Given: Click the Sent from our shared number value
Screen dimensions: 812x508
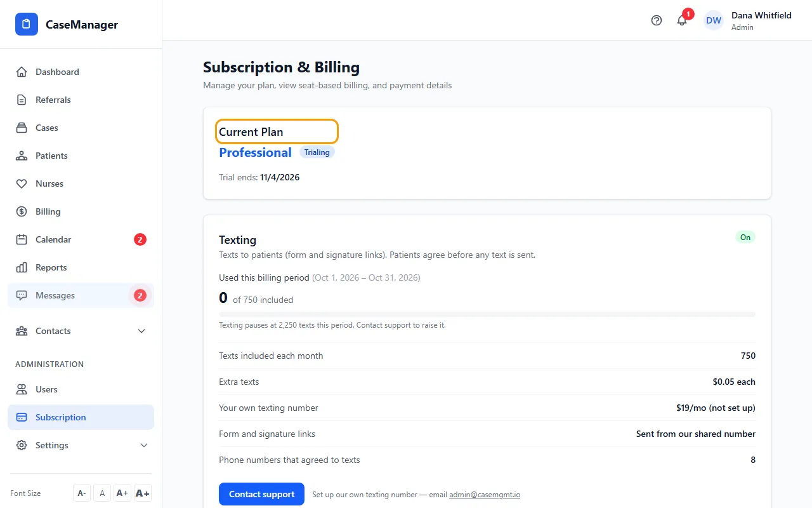Looking at the screenshot, I should pyautogui.click(x=696, y=434).
